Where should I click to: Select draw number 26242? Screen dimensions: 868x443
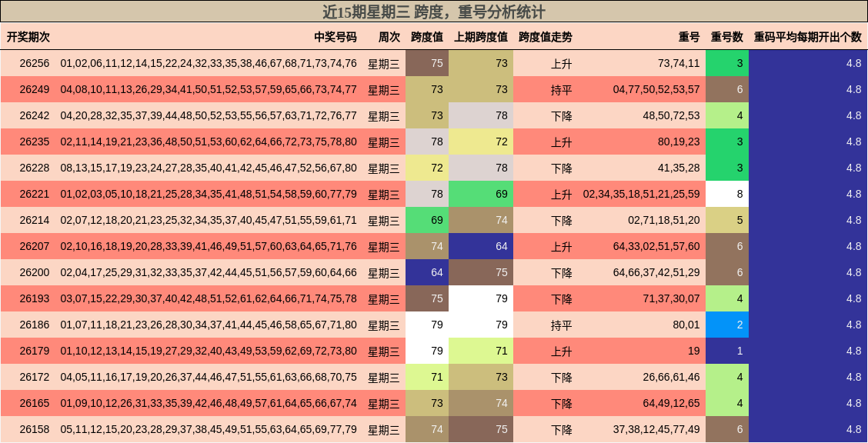35,115
